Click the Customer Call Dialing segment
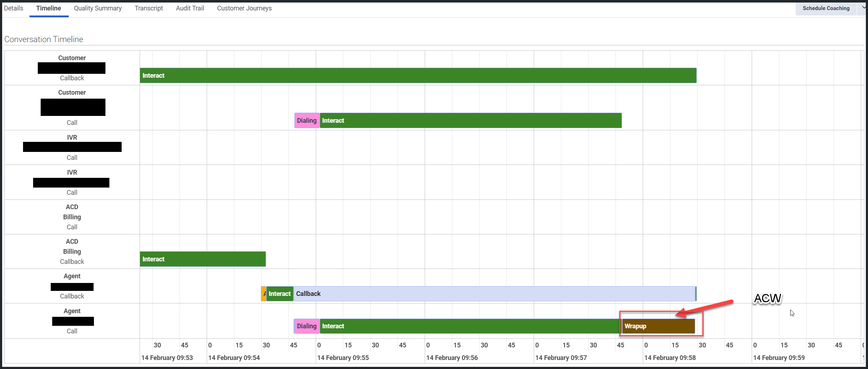Screen dimensions: 868x369 click(307, 121)
